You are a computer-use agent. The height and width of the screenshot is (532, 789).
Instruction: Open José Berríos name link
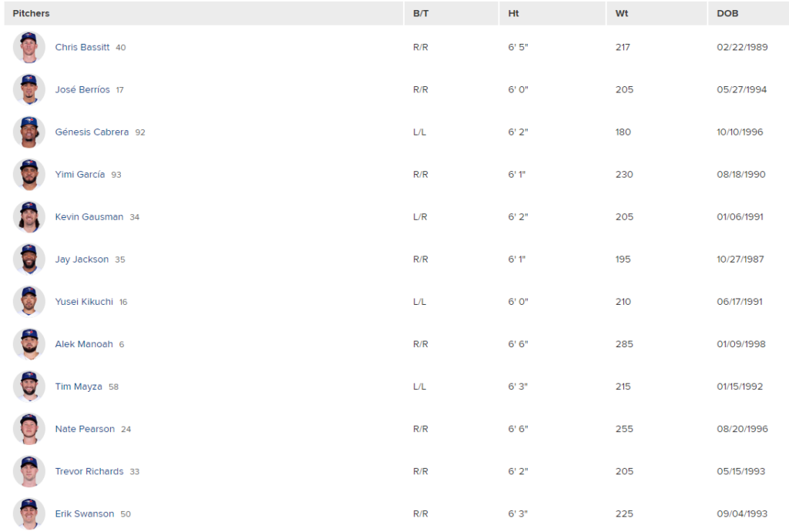click(82, 89)
